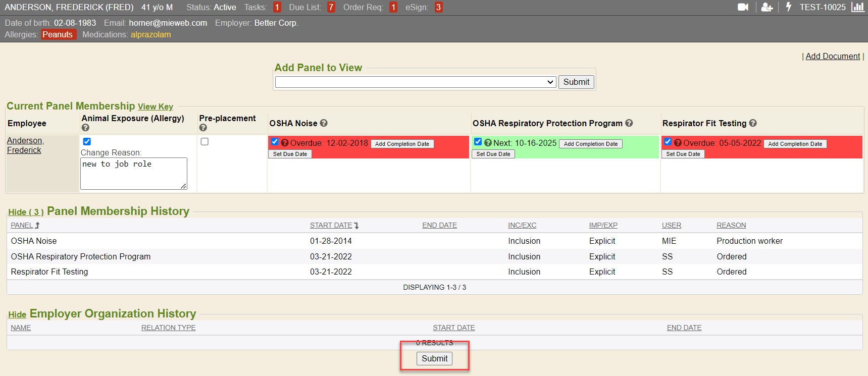Click help icon beside Respirator Fit Testing header
868x376 pixels.
point(753,123)
